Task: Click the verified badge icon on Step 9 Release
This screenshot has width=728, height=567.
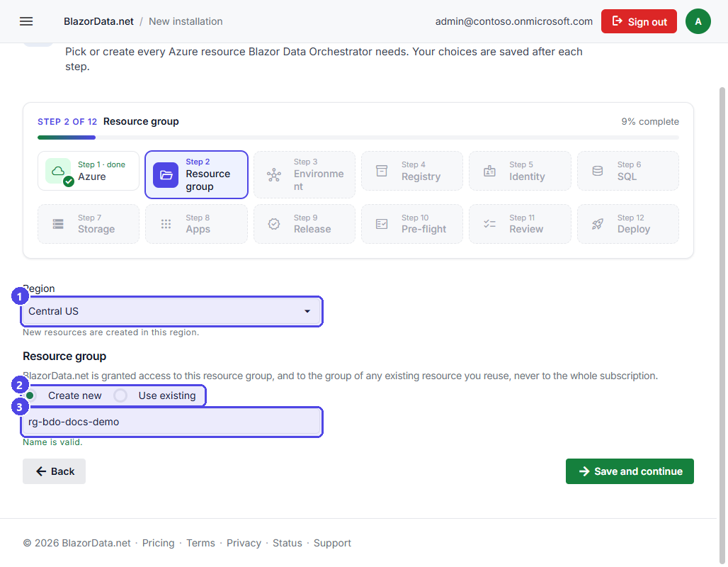Action: tap(274, 224)
